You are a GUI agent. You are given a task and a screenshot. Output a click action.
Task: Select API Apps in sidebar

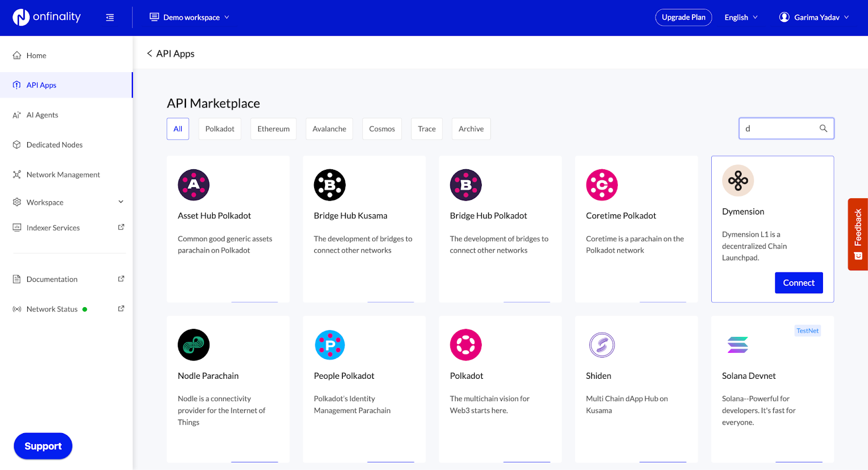(66, 85)
